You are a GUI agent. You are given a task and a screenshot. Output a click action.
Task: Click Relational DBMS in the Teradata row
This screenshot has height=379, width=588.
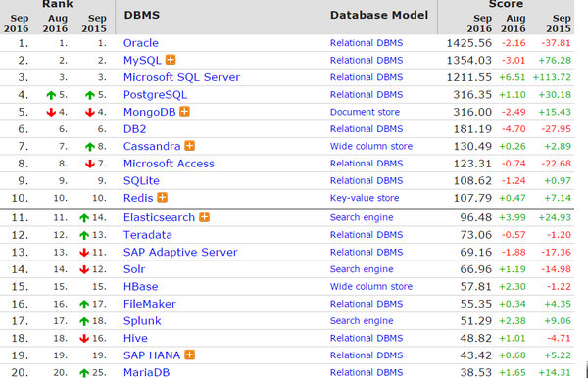[367, 235]
